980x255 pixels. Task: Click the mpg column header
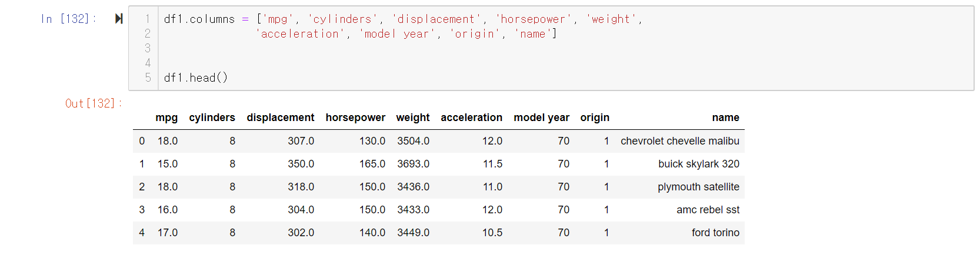coord(166,118)
